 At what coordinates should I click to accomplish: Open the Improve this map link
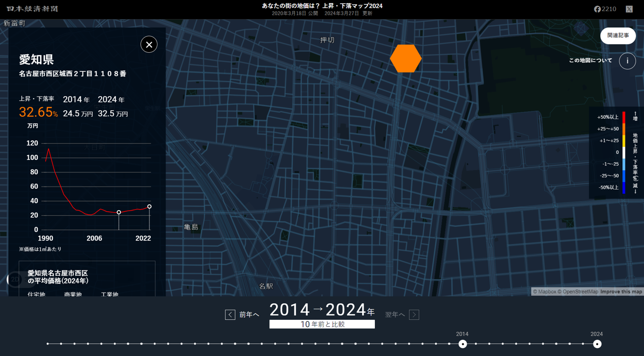(621, 292)
